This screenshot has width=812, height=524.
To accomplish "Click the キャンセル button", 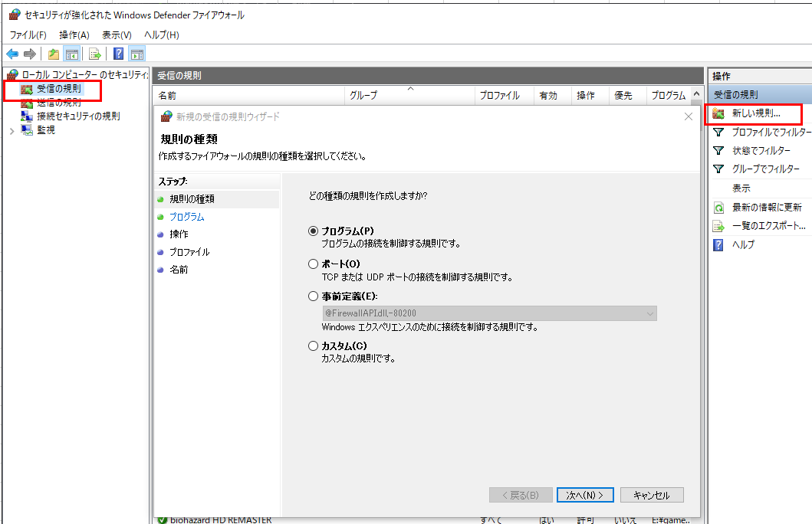I will click(652, 495).
